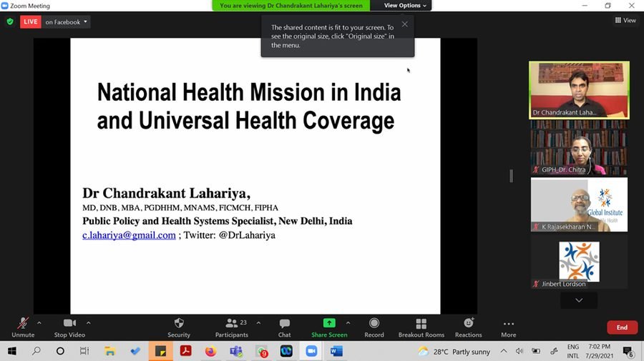The image size is (644, 361).
Task: Open Firefox from the taskbar
Action: coord(210,351)
